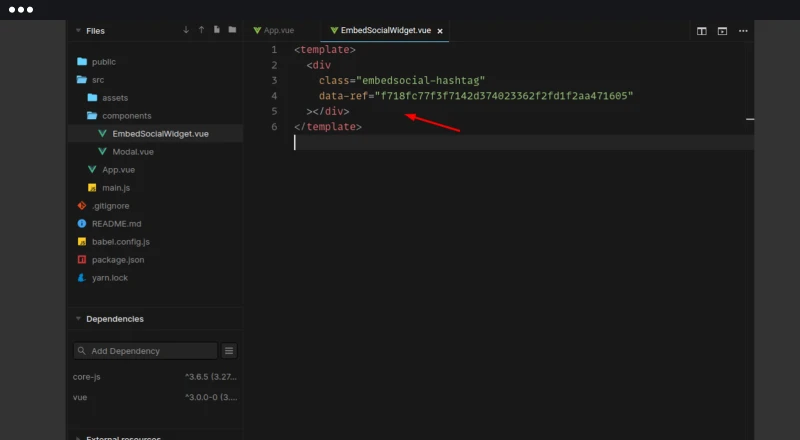Screen dimensions: 800x440
Task: Collapse the src folder
Action: coord(82,80)
